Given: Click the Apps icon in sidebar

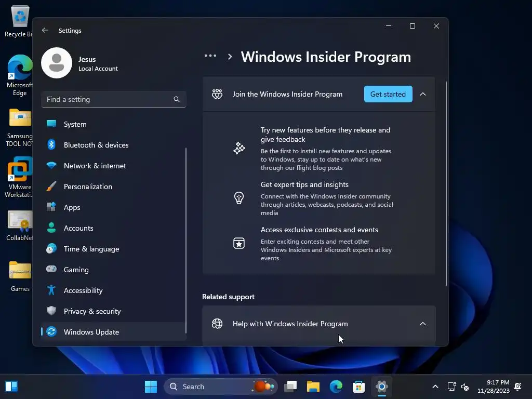Looking at the screenshot, I should coord(51,207).
